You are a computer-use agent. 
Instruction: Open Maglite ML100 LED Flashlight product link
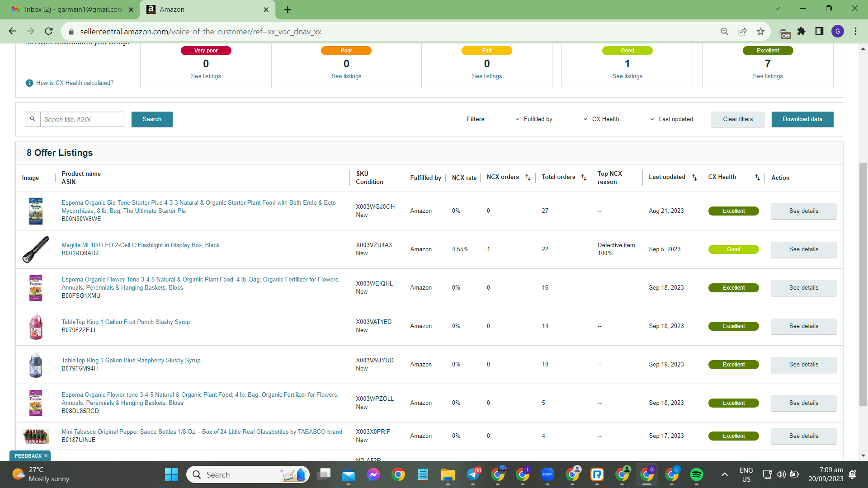pos(141,245)
